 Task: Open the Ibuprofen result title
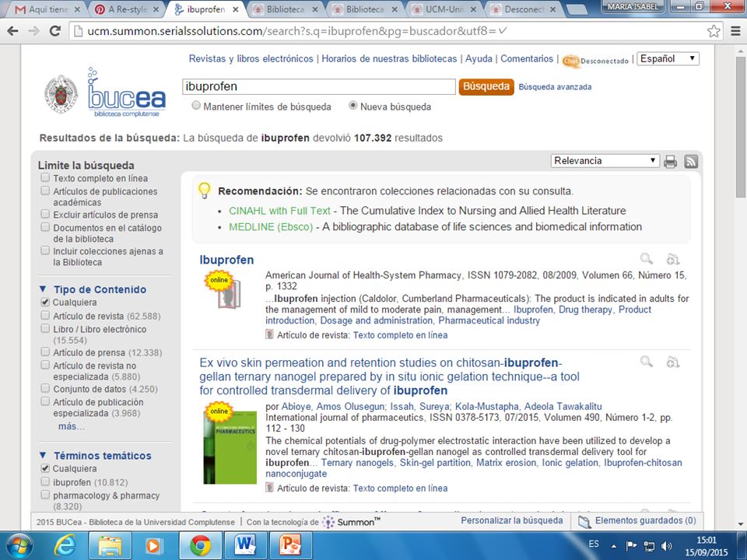point(226,260)
